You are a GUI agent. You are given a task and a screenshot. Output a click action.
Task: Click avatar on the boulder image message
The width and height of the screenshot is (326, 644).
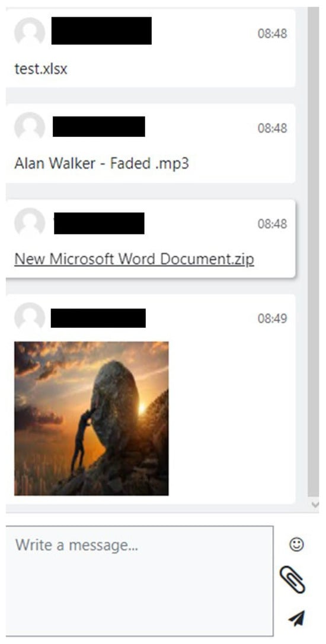pos(29,317)
